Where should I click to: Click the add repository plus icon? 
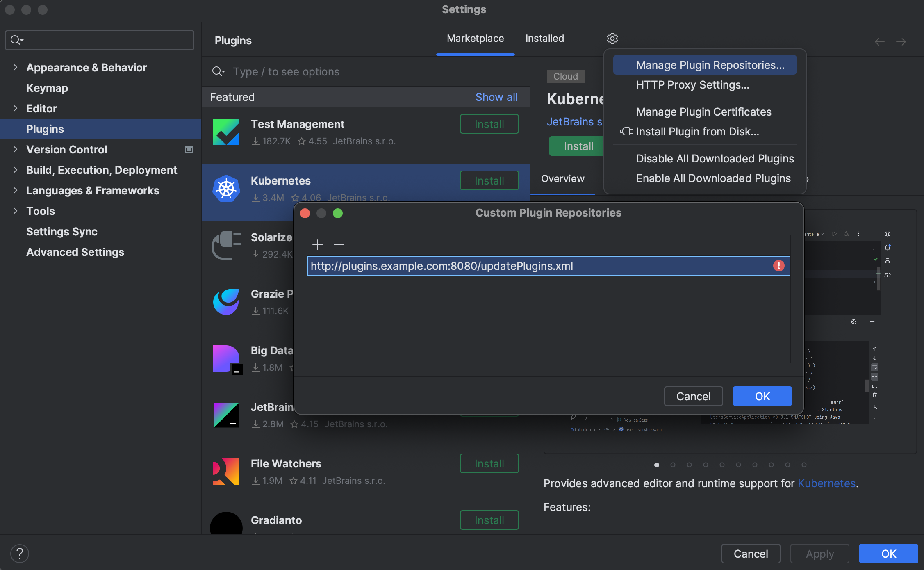(318, 245)
